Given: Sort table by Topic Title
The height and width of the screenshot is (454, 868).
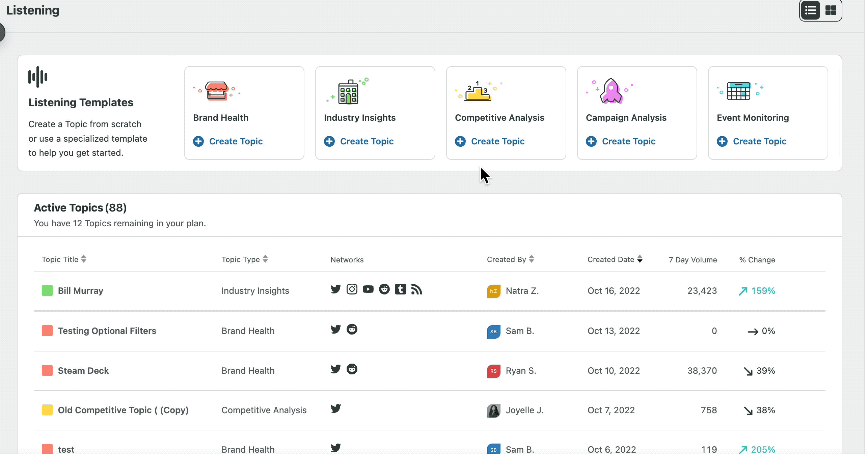Looking at the screenshot, I should point(64,259).
